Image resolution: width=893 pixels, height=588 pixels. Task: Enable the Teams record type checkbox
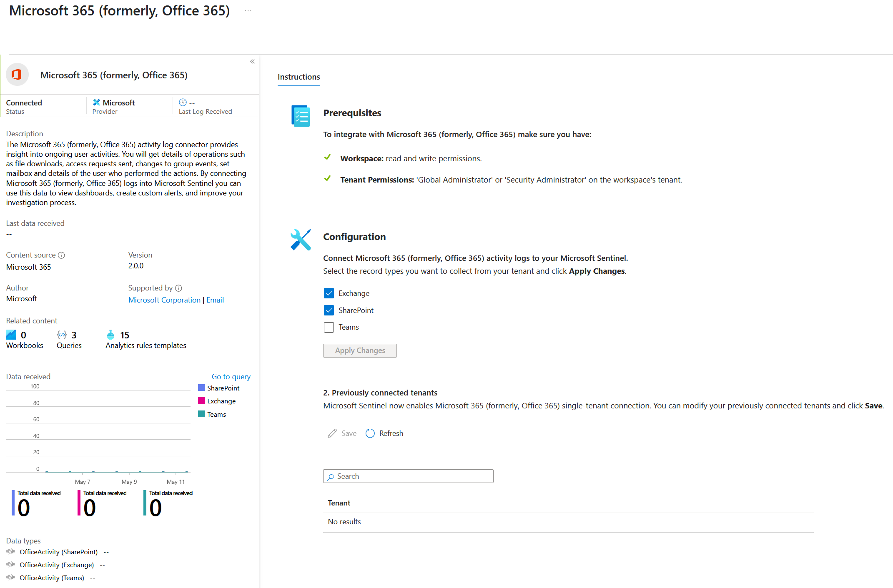point(329,327)
